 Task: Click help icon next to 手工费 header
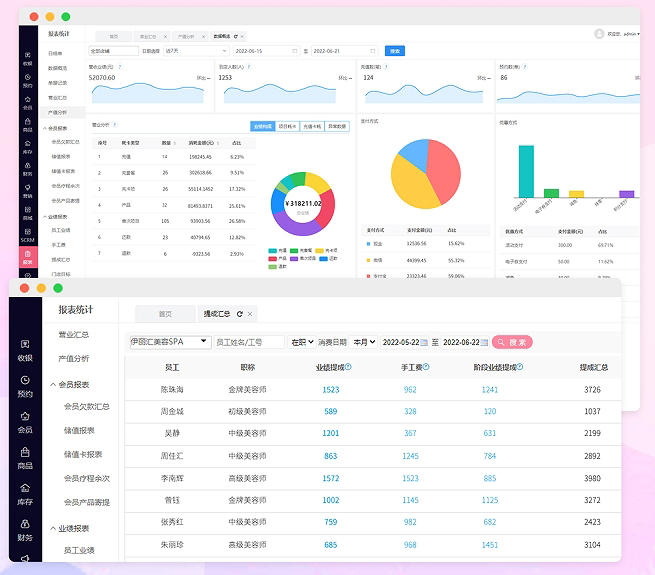[x=426, y=367]
